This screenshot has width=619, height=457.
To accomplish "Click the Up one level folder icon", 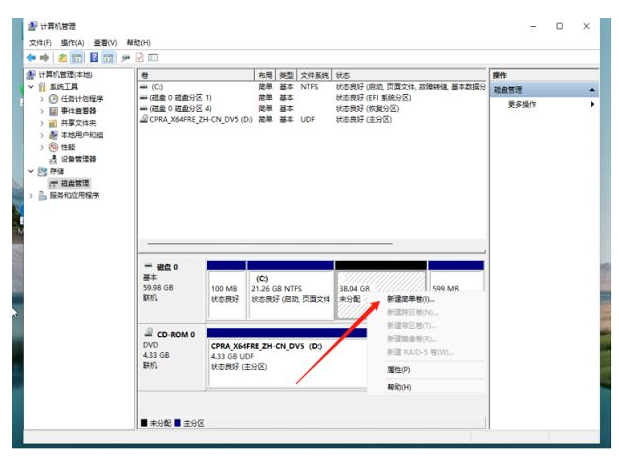I will tap(62, 58).
